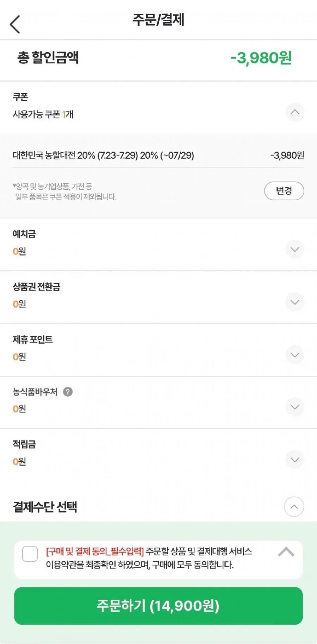This screenshot has width=317, height=644.
Task: Tap the 총 할인금액 -3,980원 amount
Action: [x=261, y=58]
